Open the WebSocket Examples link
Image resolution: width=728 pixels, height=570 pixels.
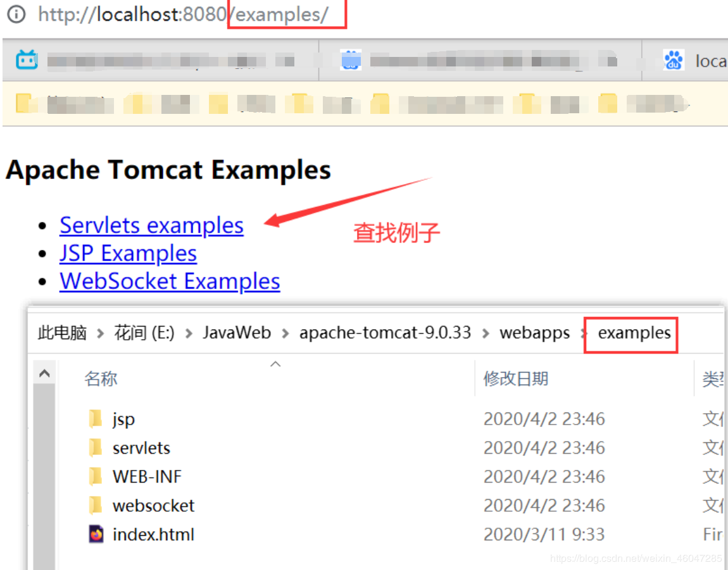pos(170,282)
